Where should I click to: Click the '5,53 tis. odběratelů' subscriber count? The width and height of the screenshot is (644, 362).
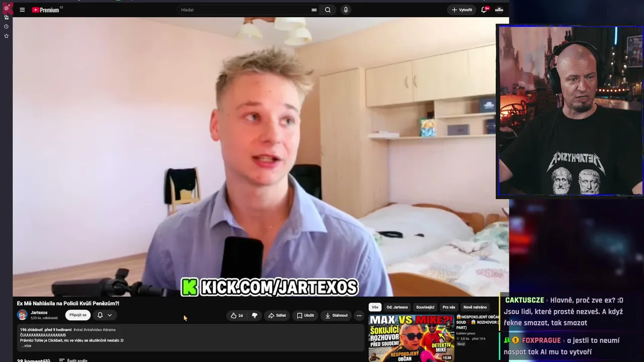pos(44,318)
